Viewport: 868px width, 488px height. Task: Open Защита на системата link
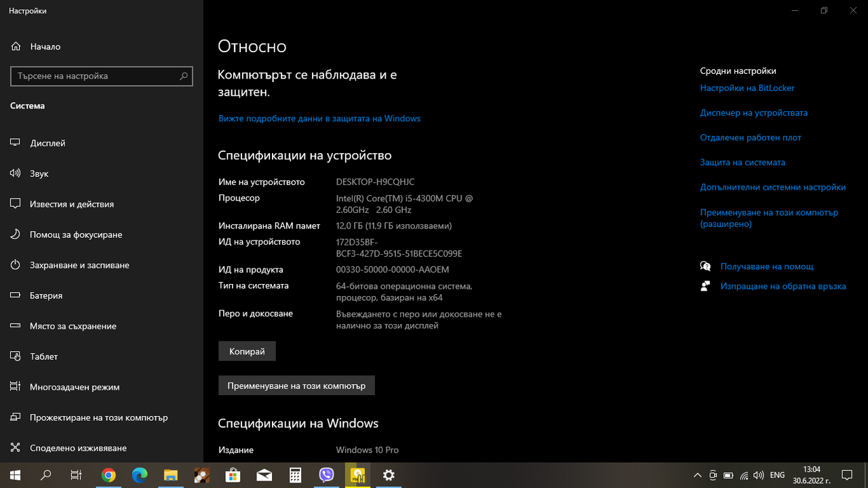click(743, 163)
